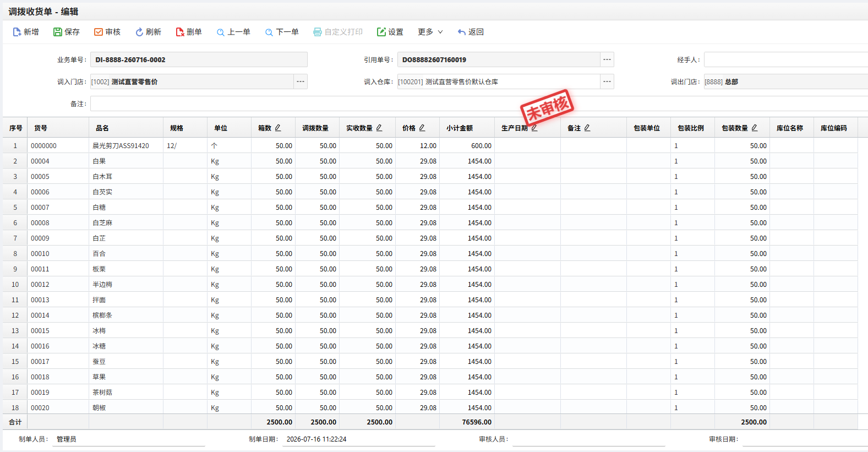The width and height of the screenshot is (868, 452).
Task: Click the edit pencil in 生产日期 header
Action: pos(534,128)
